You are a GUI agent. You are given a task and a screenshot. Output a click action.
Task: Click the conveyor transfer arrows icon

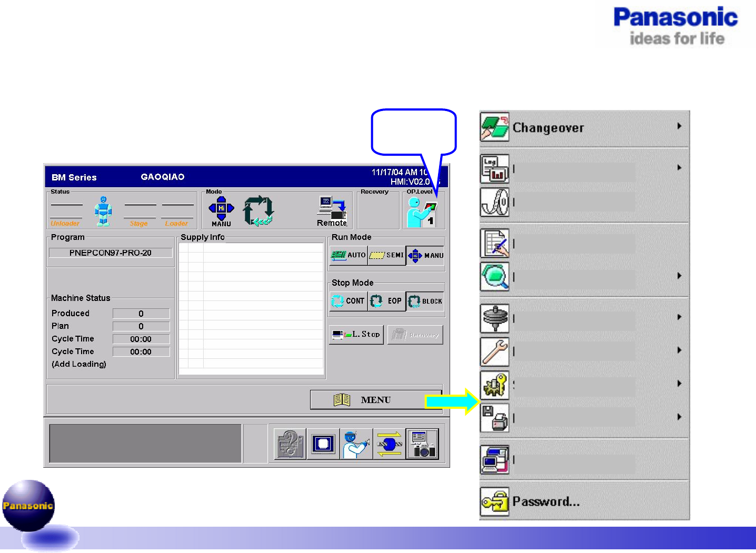[x=389, y=444]
